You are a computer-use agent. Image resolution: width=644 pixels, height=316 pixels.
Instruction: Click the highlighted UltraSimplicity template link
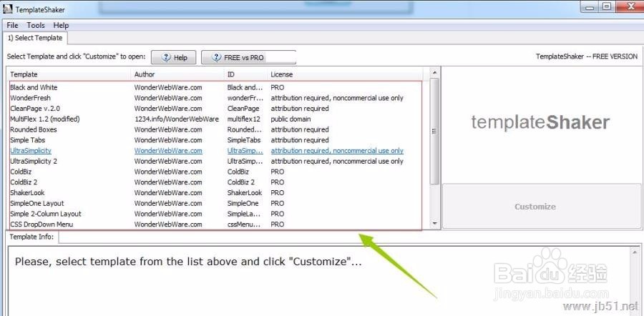(x=31, y=151)
